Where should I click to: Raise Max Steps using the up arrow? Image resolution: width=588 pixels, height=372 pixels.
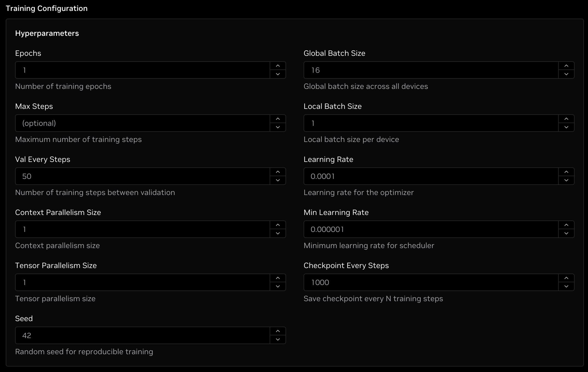click(x=278, y=119)
